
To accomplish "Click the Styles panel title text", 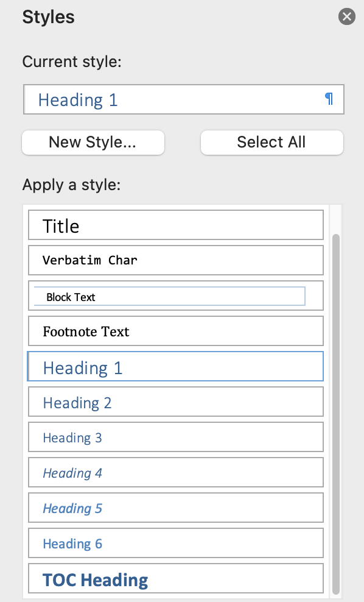I will click(x=48, y=17).
